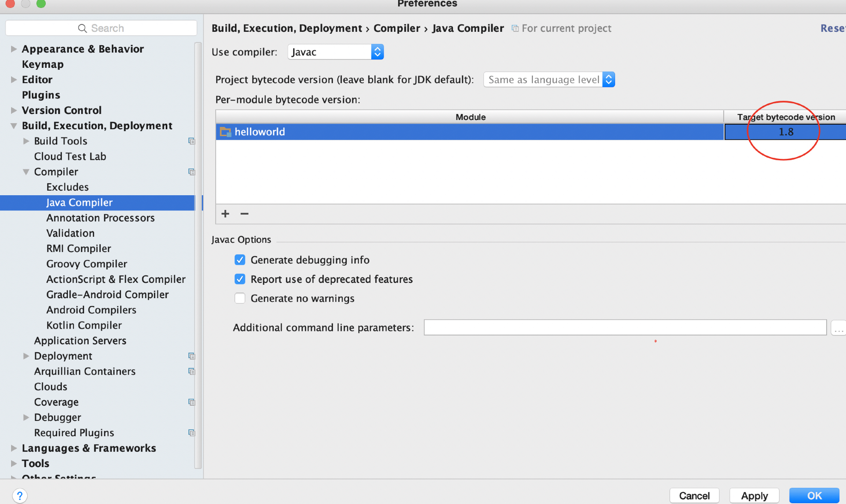The width and height of the screenshot is (846, 504).
Task: Open the help question mark button
Action: (x=19, y=496)
